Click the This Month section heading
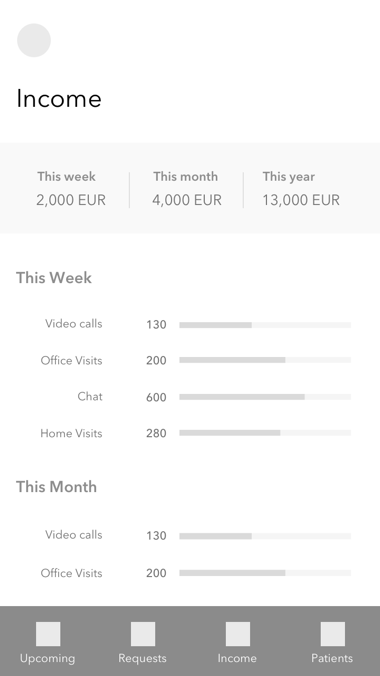This screenshot has height=676, width=380. pyautogui.click(x=57, y=487)
